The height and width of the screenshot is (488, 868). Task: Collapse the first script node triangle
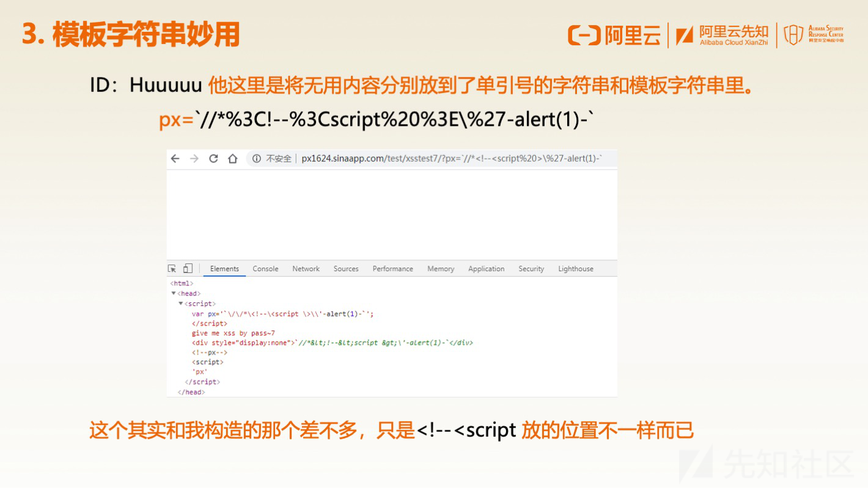181,304
